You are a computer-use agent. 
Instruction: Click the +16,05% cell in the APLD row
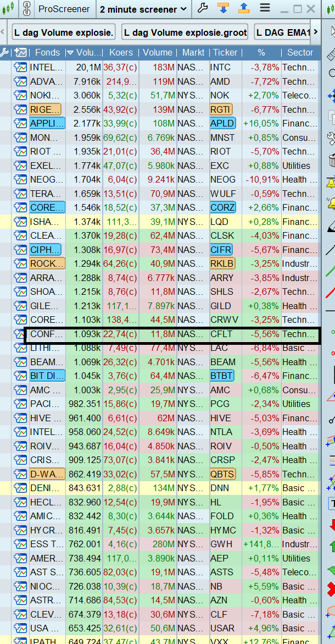[x=261, y=124]
